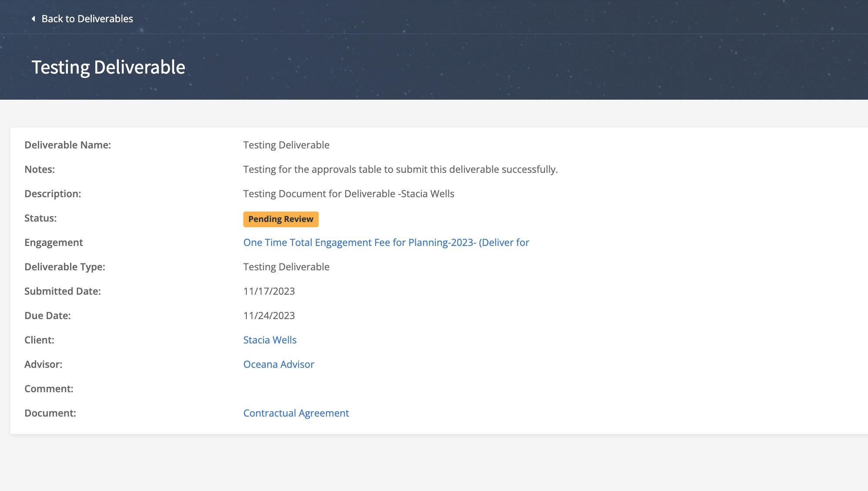Click the back arrow icon
Image resolution: width=868 pixels, height=491 pixels.
point(34,19)
